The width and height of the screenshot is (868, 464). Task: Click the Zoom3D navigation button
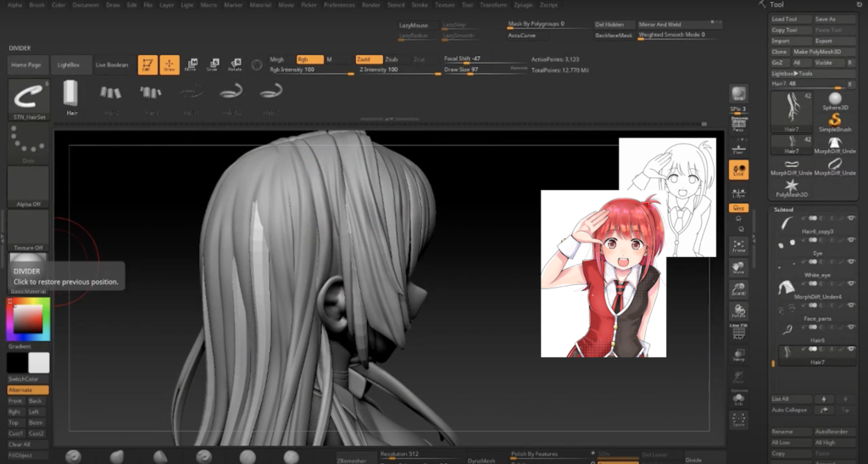(738, 289)
